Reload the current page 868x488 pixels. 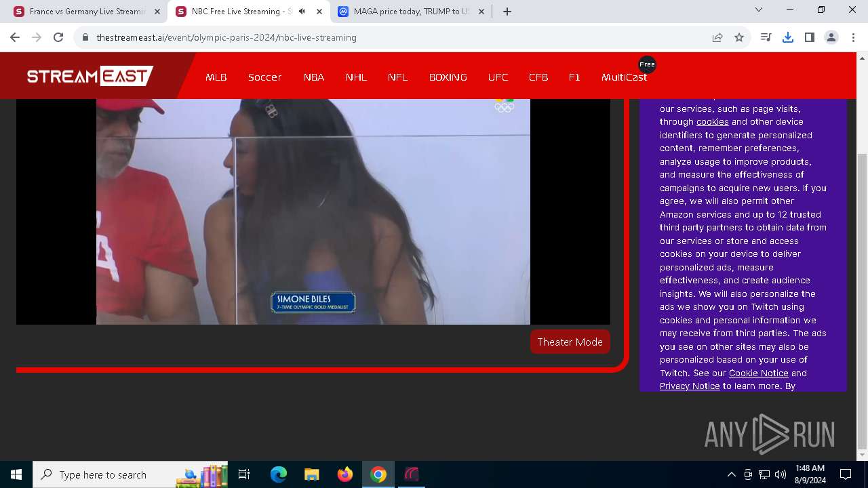58,37
